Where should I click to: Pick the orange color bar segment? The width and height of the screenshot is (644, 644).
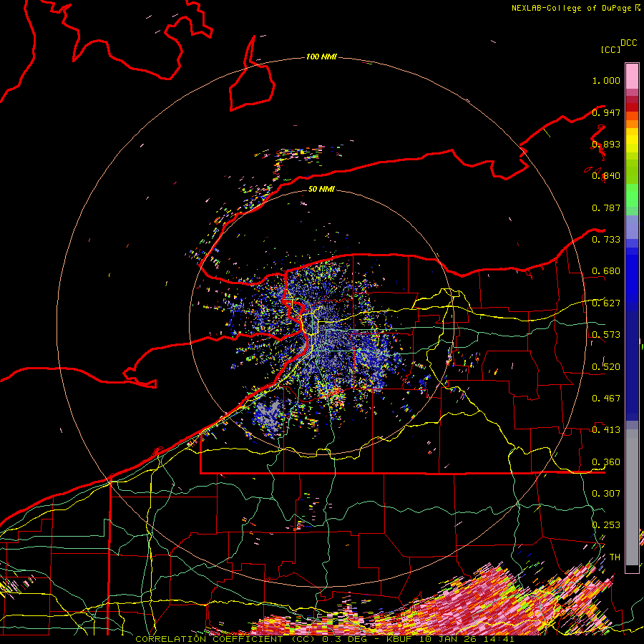[x=632, y=124]
